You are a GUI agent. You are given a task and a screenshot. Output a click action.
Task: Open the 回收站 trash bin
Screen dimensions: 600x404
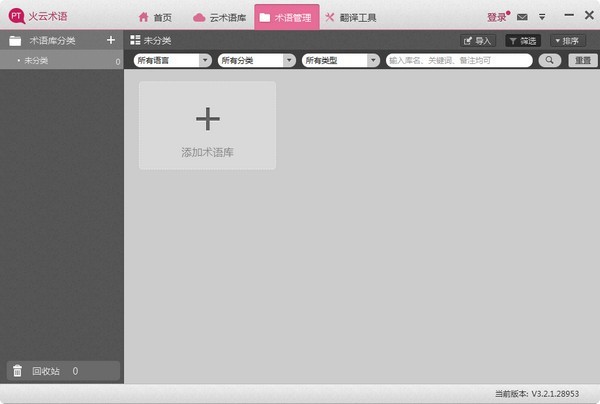pos(63,371)
